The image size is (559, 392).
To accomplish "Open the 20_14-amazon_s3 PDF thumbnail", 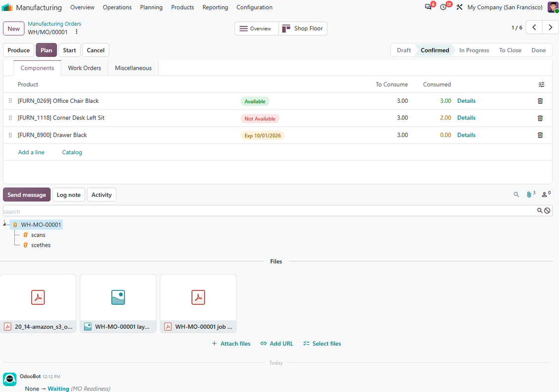I will coord(38,303).
